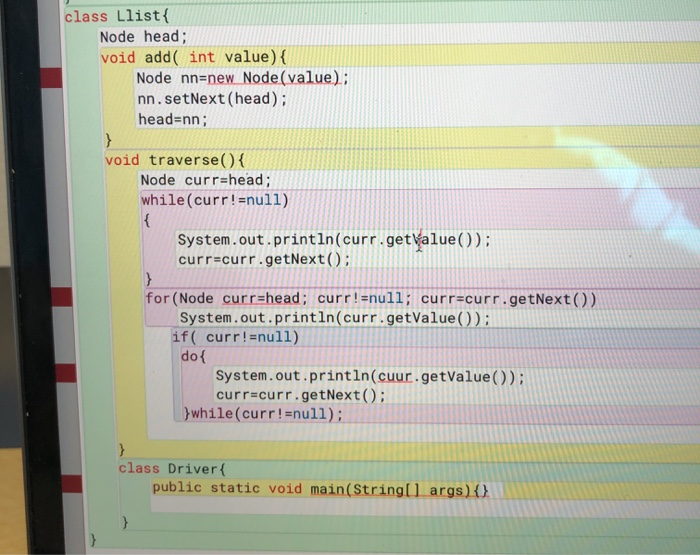The height and width of the screenshot is (555, 700).
Task: Click the underlined 'curr=head' in the for loop
Action: (261, 298)
